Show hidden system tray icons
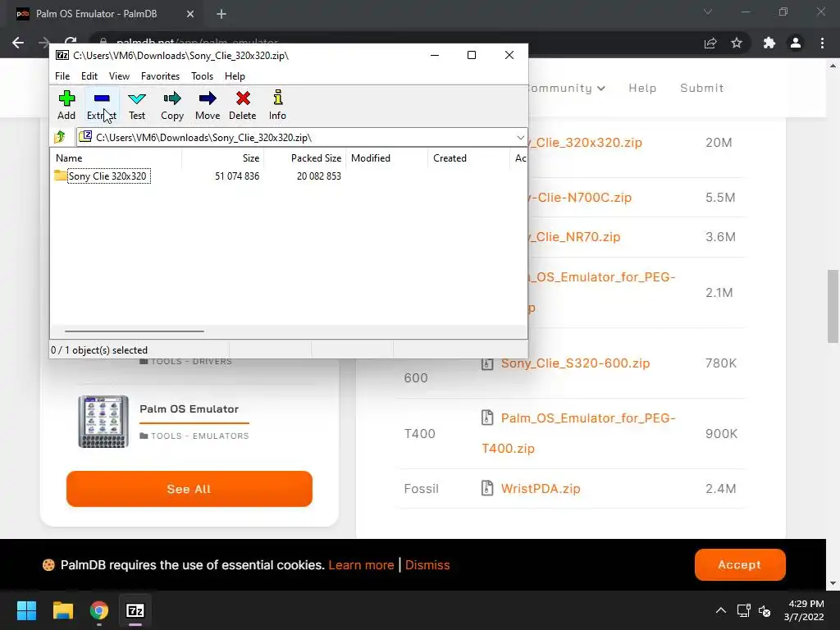The width and height of the screenshot is (840, 630). tap(721, 610)
